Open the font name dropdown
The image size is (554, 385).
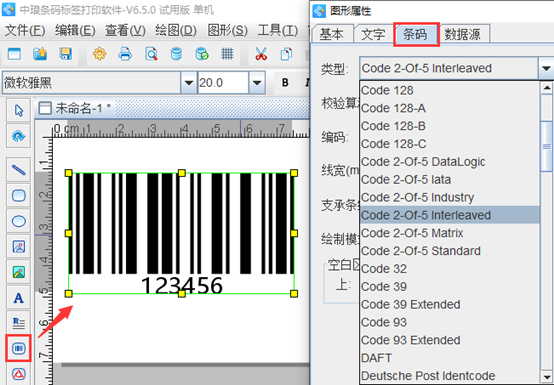189,83
